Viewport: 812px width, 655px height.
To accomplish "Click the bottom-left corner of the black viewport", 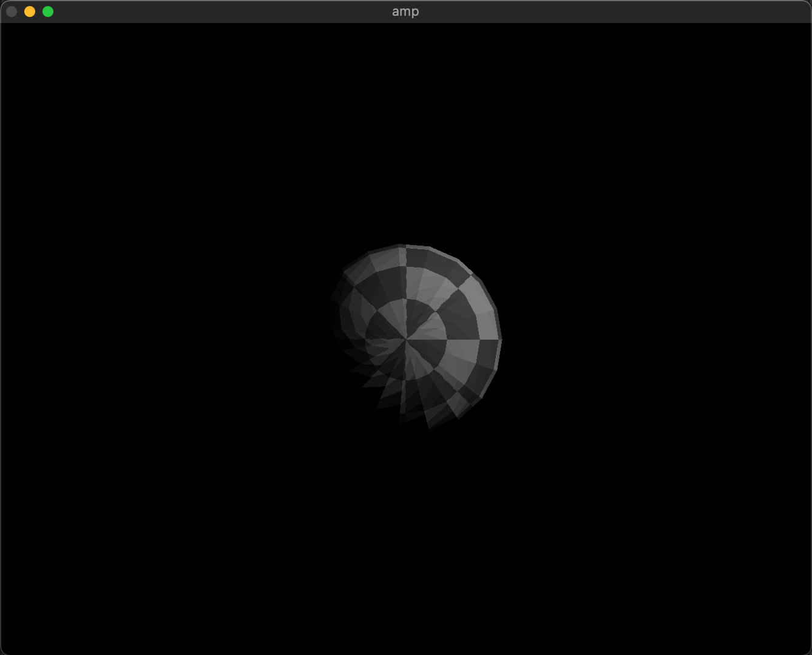I will pos(7,648).
